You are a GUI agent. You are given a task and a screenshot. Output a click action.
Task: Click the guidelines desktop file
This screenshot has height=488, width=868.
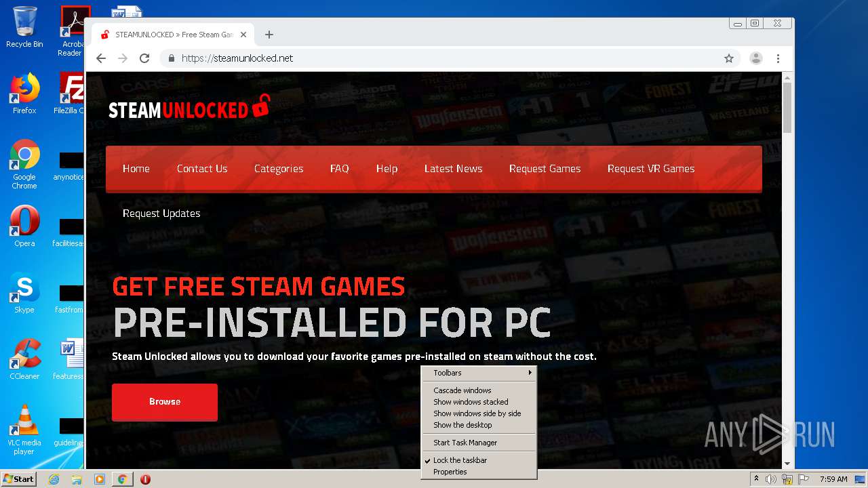pos(69,432)
